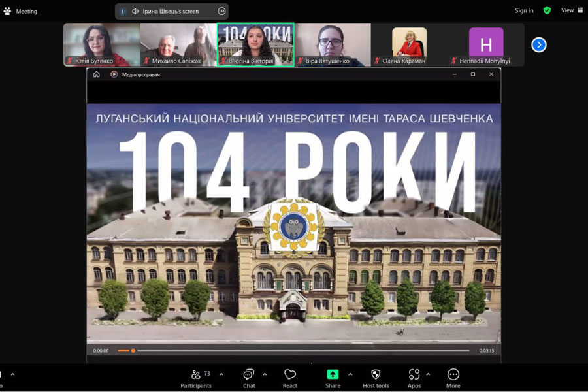Click the Ірина Швець's screen label
Screen dimensions: 588x392
tap(171, 11)
